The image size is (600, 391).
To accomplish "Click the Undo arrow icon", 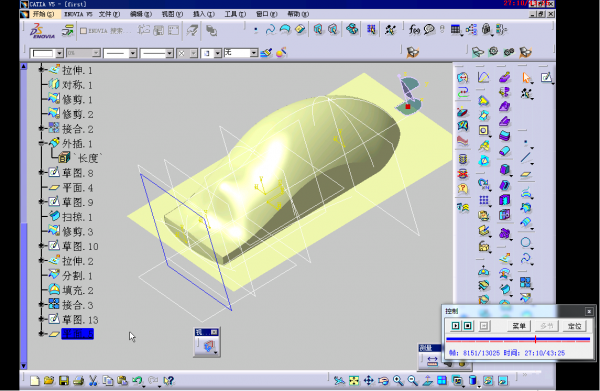I will (x=137, y=380).
